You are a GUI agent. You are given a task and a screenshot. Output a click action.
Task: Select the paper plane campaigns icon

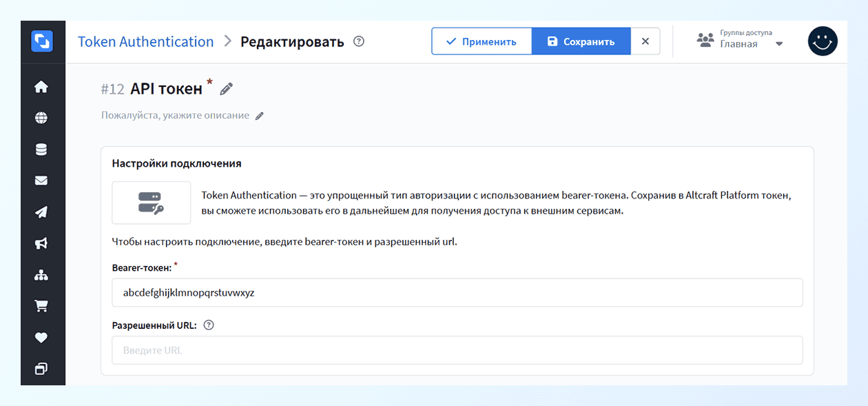(42, 212)
